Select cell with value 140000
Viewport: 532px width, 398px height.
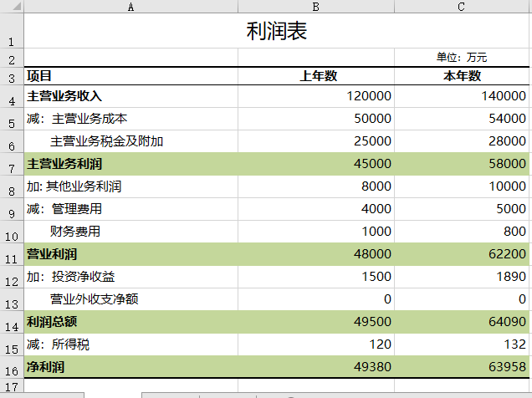coord(462,96)
